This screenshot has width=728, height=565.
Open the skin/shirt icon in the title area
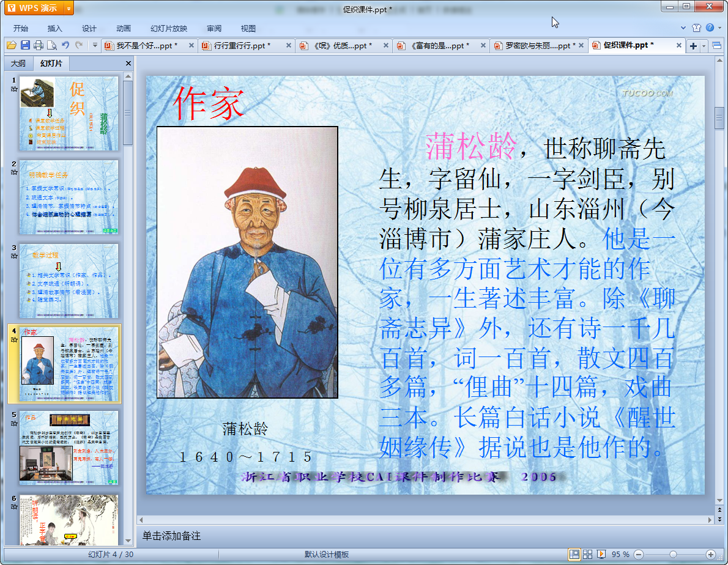pos(696,28)
